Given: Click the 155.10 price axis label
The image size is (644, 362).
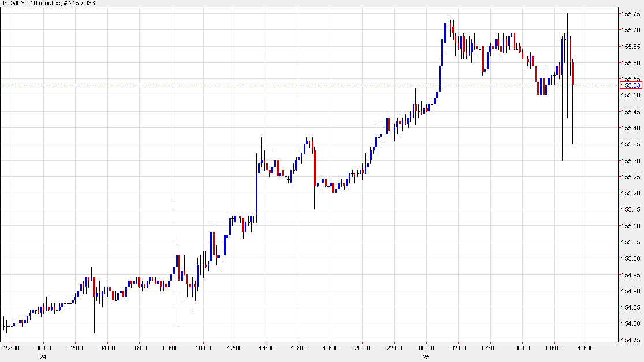Looking at the screenshot, I should pos(631,226).
